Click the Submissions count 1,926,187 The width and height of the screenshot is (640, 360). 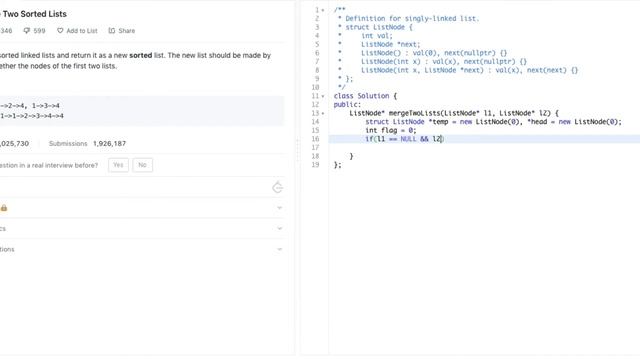(x=109, y=144)
